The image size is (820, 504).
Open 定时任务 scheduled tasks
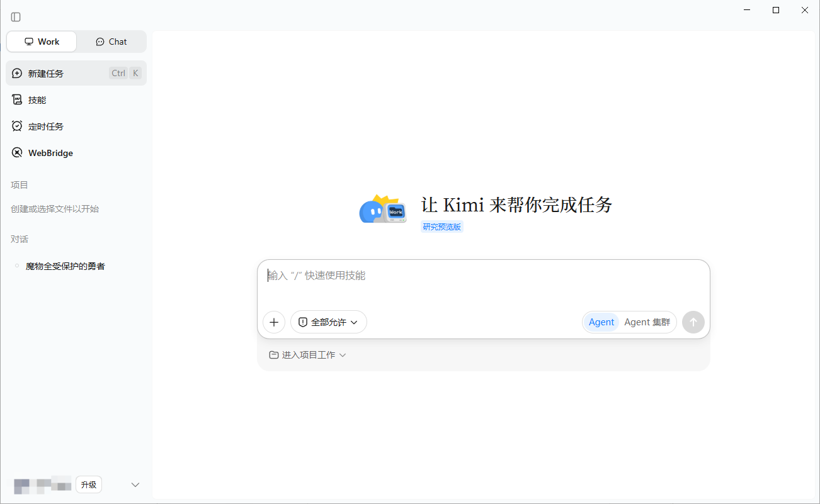[x=76, y=126]
